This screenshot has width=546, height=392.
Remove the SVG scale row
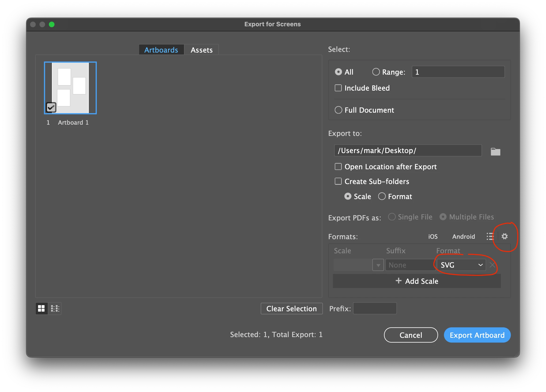click(x=492, y=265)
